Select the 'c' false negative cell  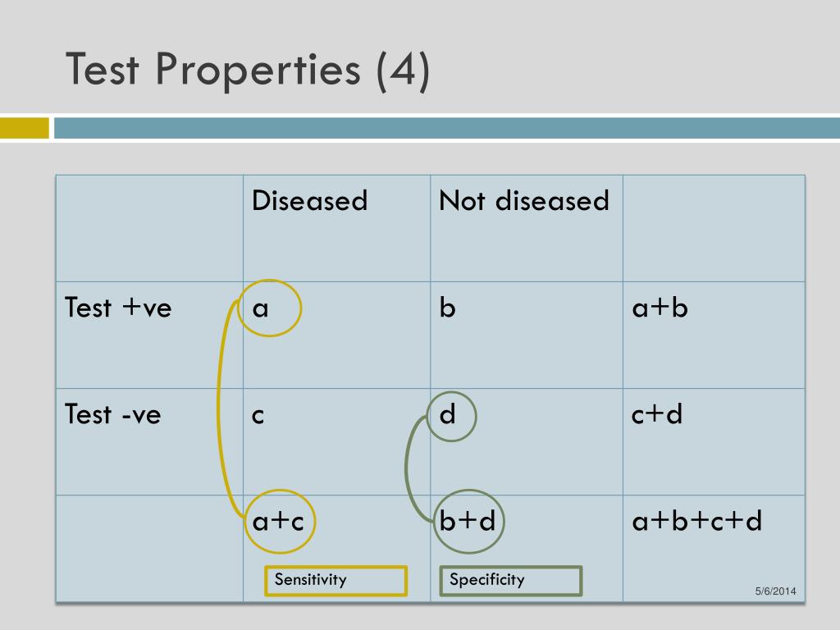coord(258,416)
